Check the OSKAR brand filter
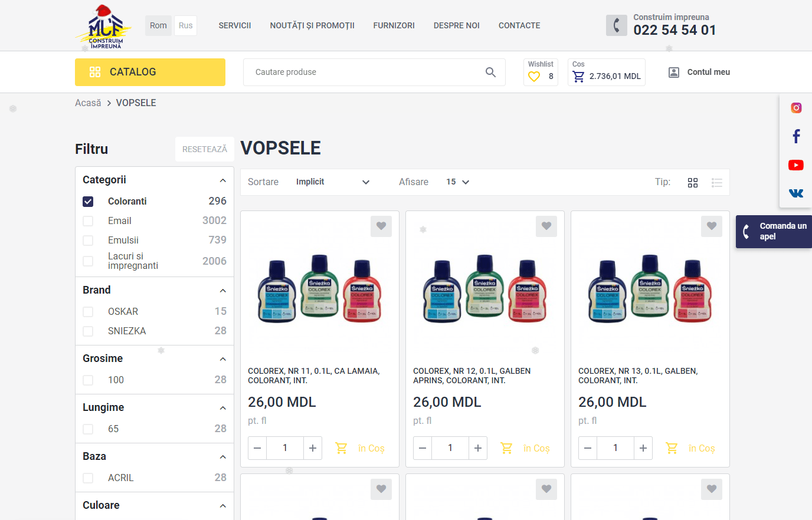The height and width of the screenshot is (520, 812). pos(88,312)
